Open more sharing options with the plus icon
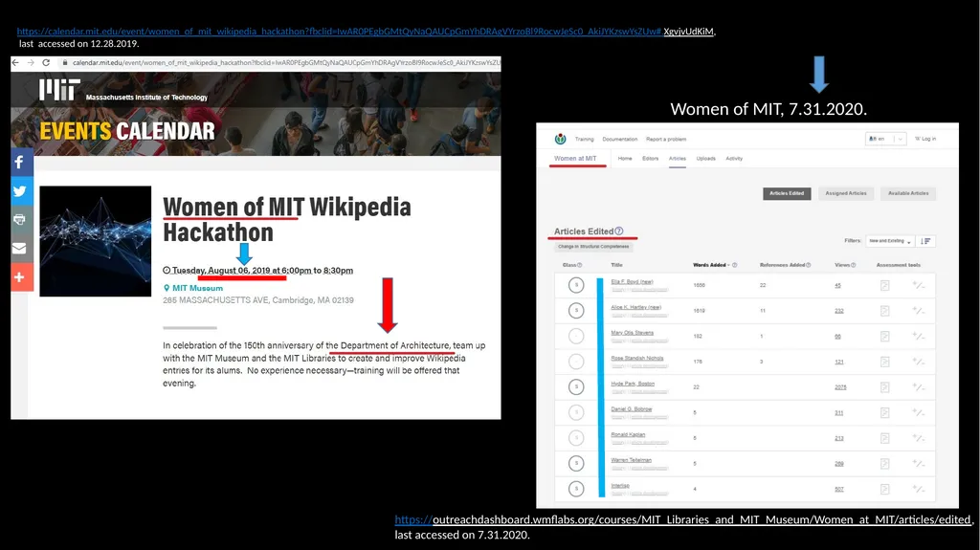The width and height of the screenshot is (980, 550). point(20,276)
